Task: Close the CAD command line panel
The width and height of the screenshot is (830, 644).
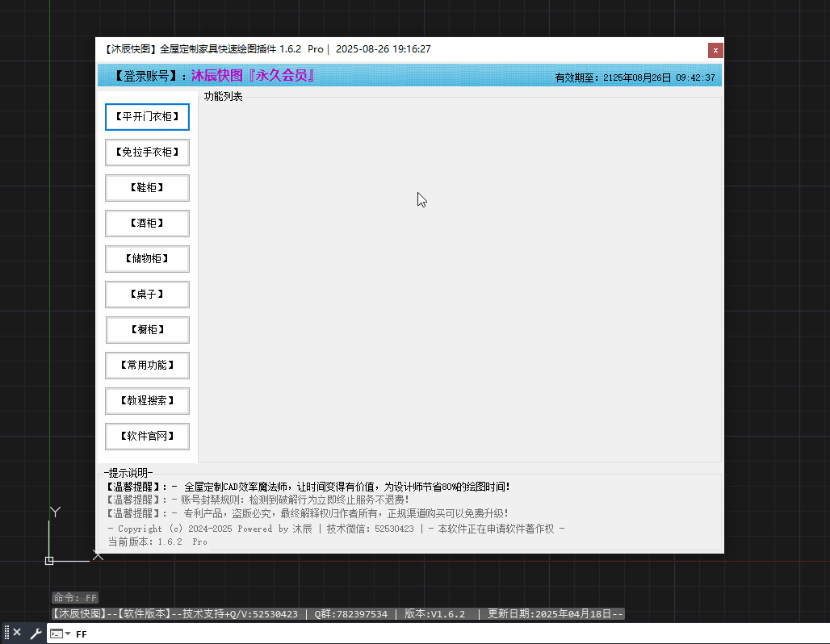Action: [17, 633]
